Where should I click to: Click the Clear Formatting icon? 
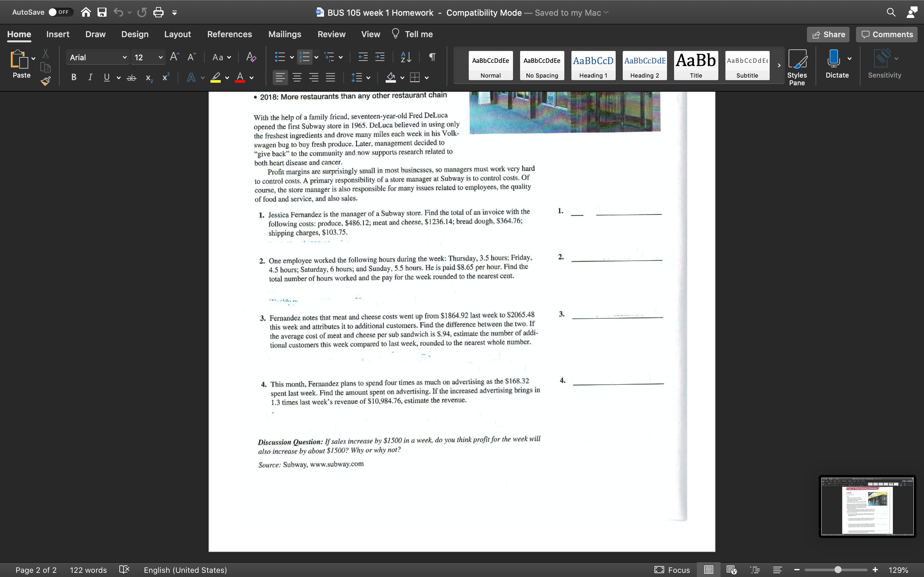tap(251, 57)
